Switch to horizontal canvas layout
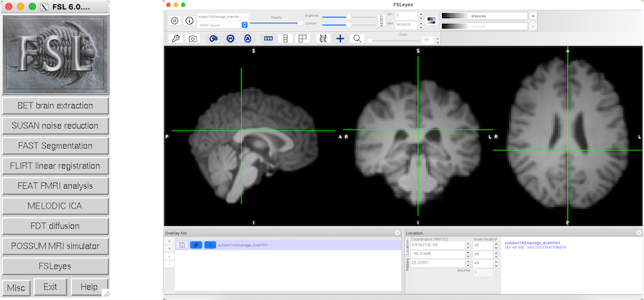This screenshot has height=300, width=644. pyautogui.click(x=268, y=38)
